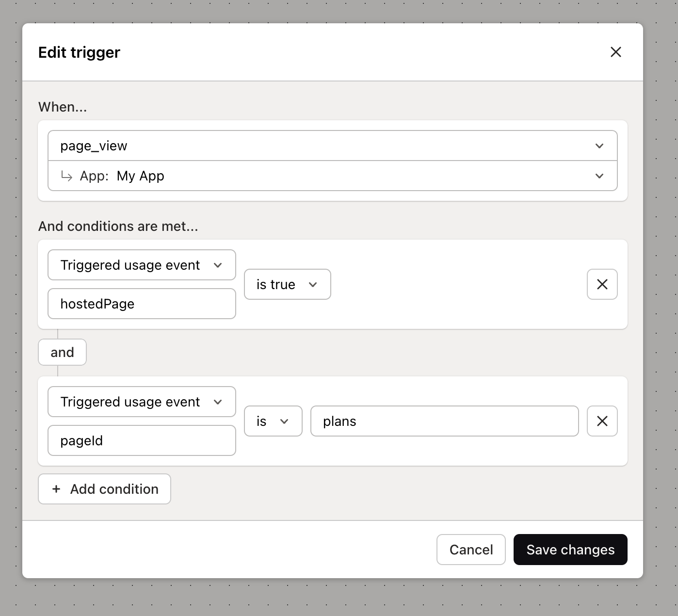Screen dimensions: 678x616
Task: Click the plans value input
Action: [444, 421]
